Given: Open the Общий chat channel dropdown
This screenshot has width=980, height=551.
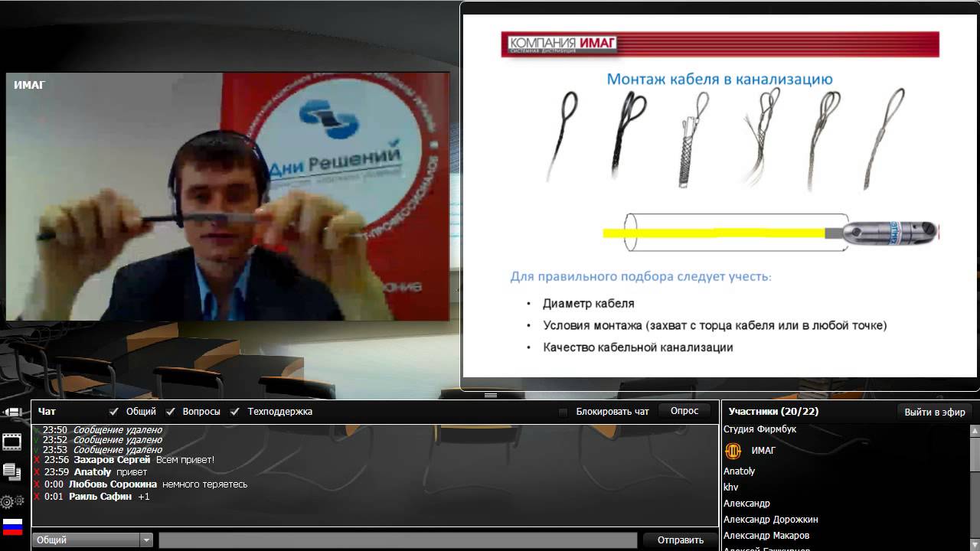Looking at the screenshot, I should pos(93,540).
